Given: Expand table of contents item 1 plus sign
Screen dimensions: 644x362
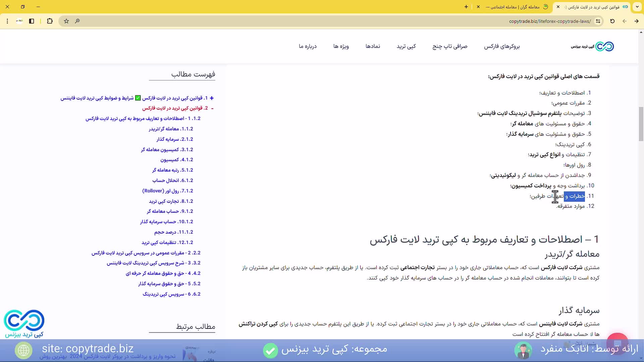Looking at the screenshot, I should coord(212,98).
